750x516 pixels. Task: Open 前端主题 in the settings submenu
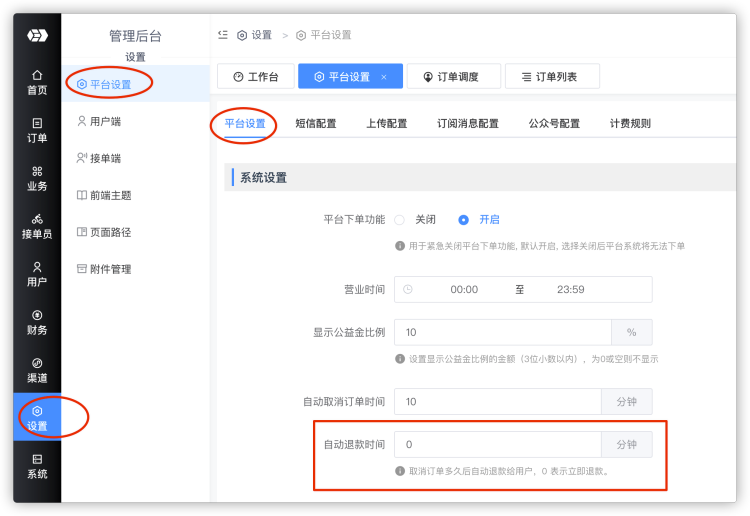[x=135, y=195]
